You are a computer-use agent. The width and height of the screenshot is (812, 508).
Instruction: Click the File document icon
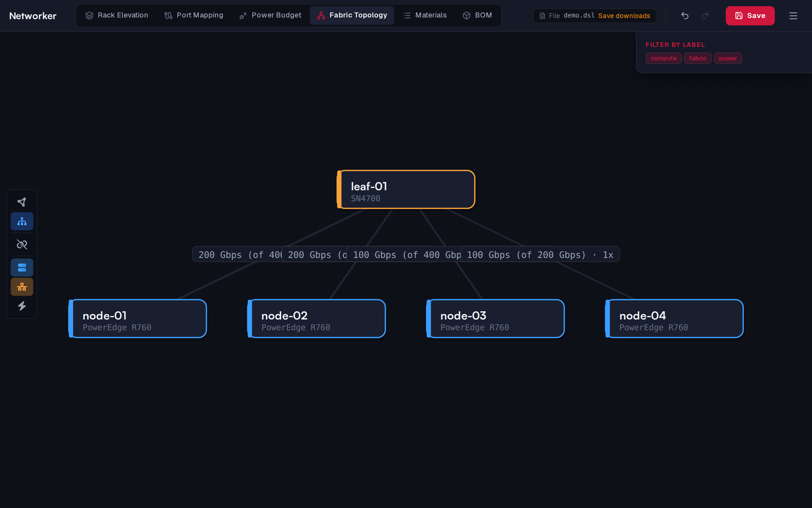[542, 16]
